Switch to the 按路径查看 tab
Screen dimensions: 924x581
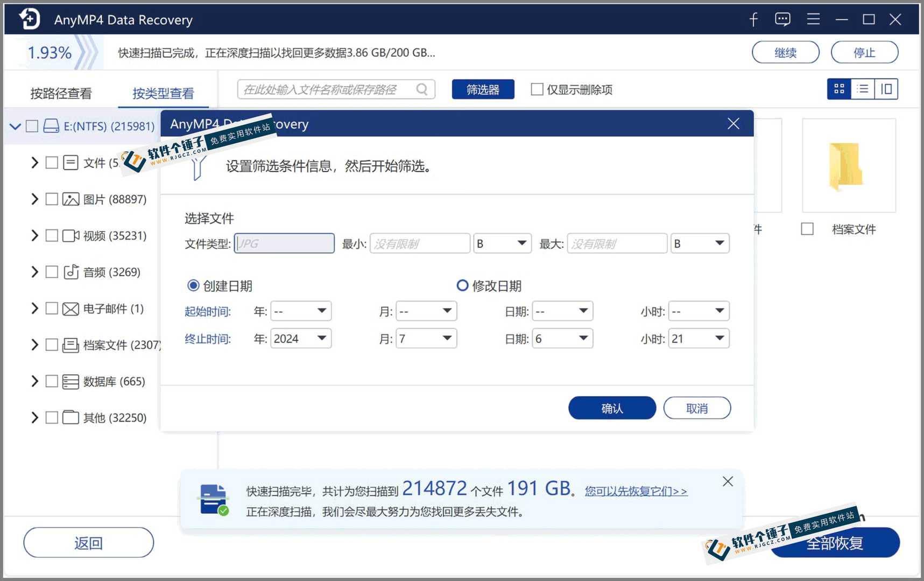pyautogui.click(x=60, y=93)
